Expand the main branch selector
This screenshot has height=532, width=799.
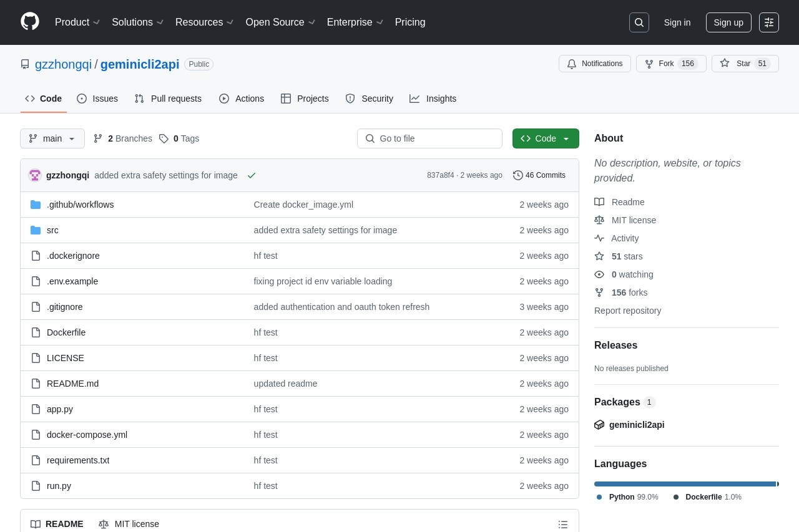click(x=52, y=138)
